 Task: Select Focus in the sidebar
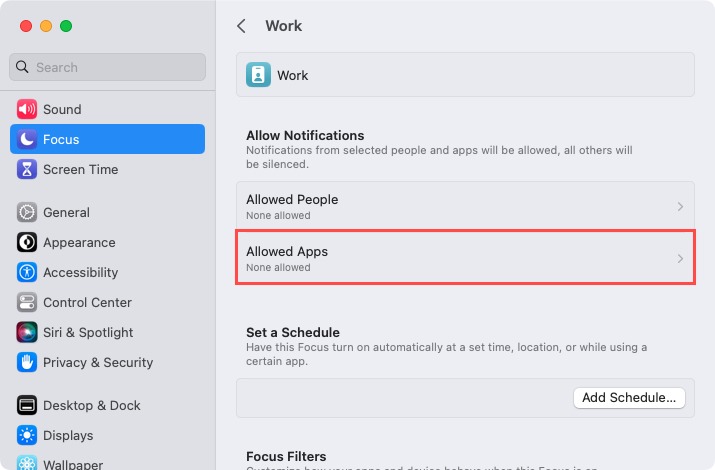(x=107, y=139)
